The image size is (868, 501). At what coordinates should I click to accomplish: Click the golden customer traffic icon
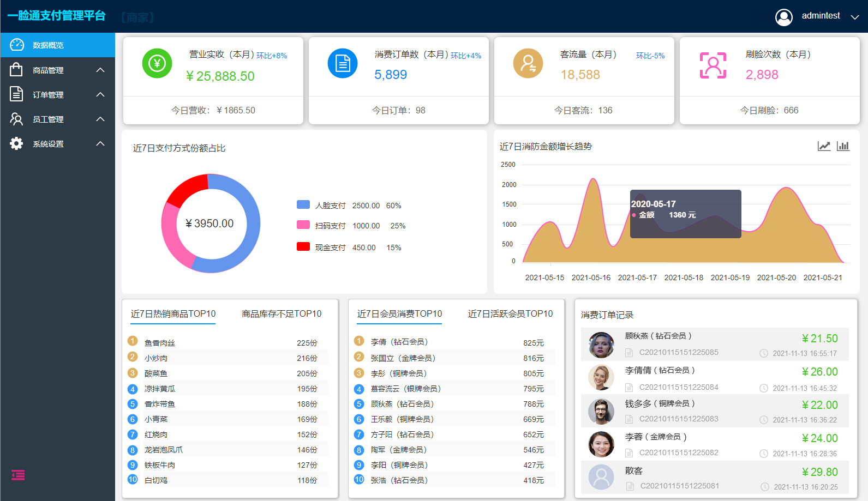[x=528, y=63]
